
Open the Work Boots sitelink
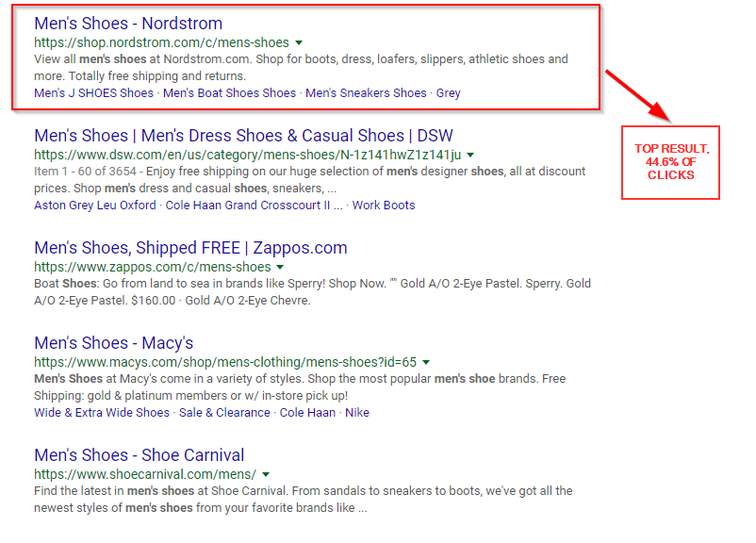click(384, 206)
